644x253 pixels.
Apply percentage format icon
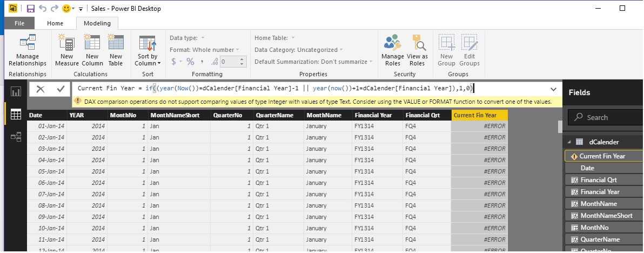point(190,62)
